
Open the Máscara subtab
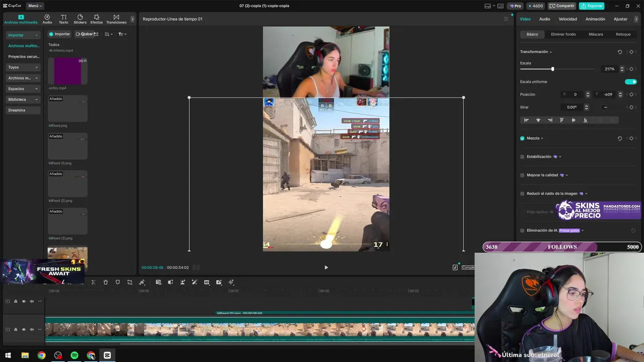tap(596, 34)
